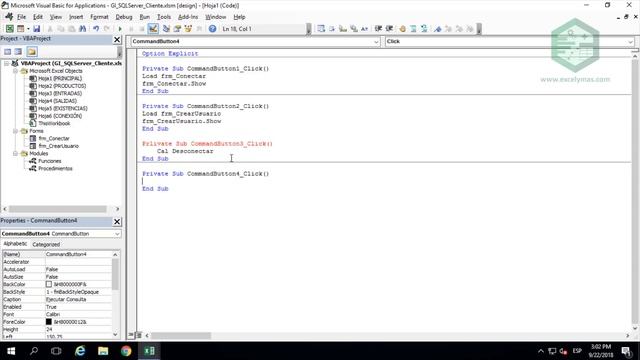Switch to the Alphabetic properties tab
640x360 pixels.
tap(15, 244)
